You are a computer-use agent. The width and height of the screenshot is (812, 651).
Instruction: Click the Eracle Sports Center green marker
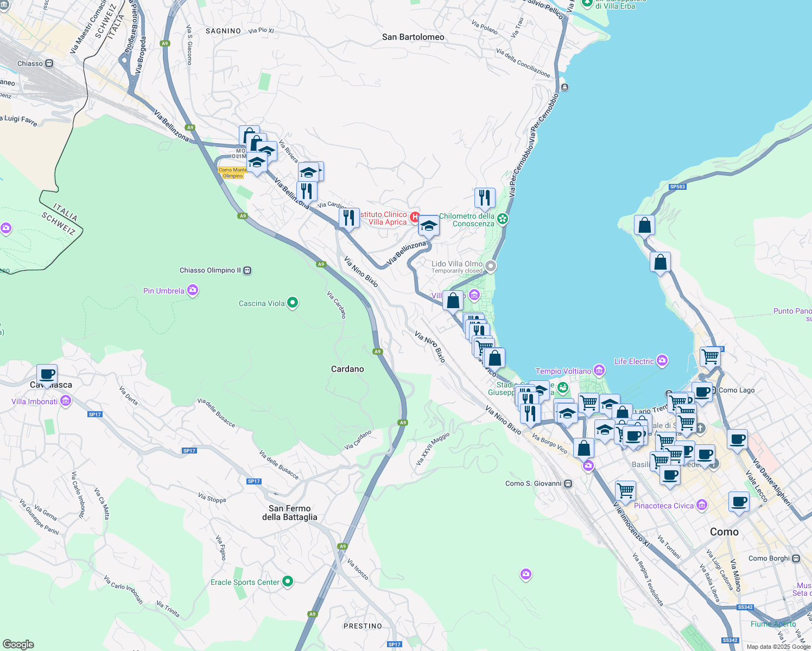pyautogui.click(x=287, y=582)
